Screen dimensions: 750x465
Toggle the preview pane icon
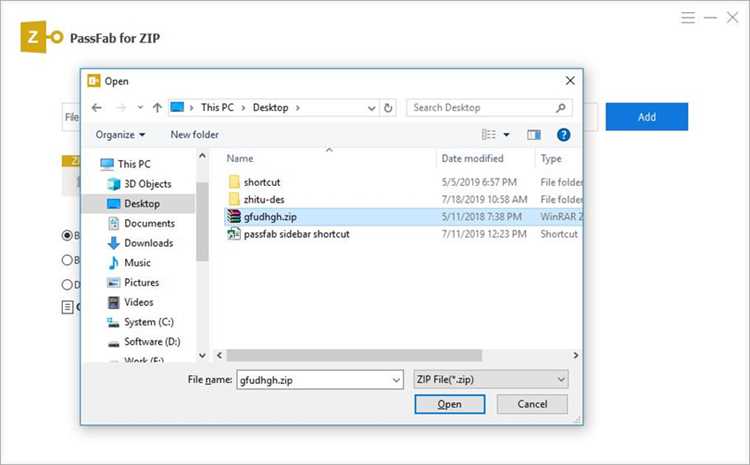(534, 135)
